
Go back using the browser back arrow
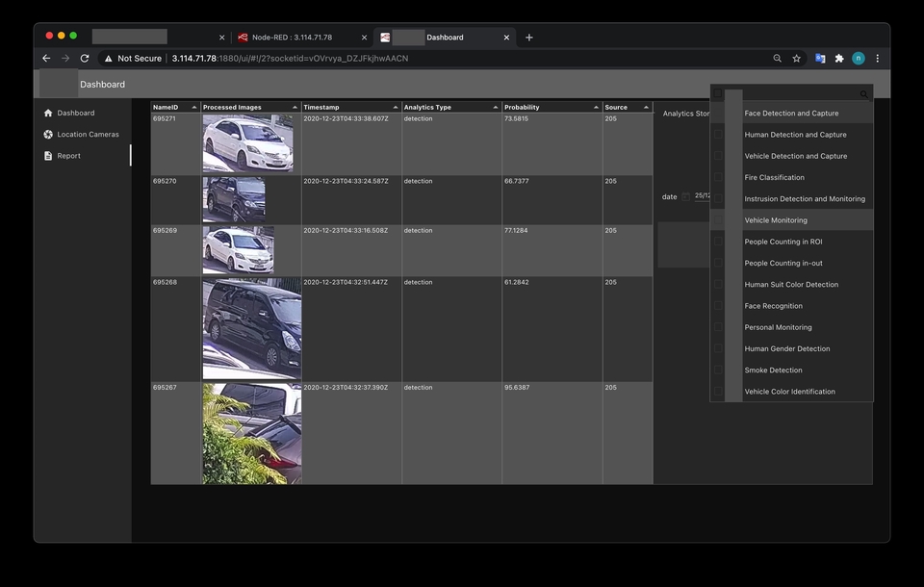click(x=46, y=59)
